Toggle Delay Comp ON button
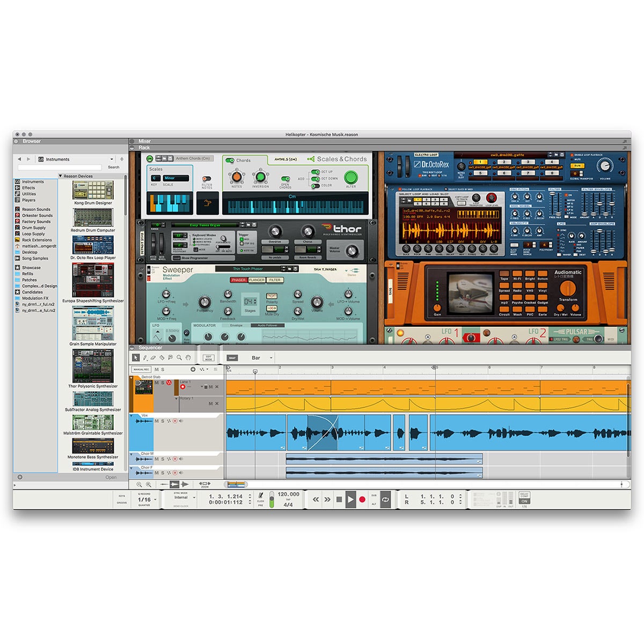Viewport: 644px width, 644px height. [524, 501]
